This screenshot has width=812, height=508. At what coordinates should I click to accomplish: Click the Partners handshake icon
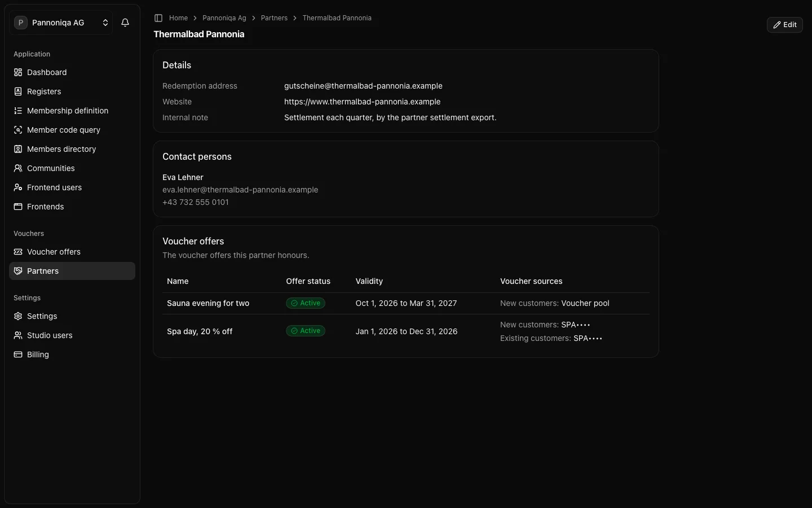[x=18, y=271]
